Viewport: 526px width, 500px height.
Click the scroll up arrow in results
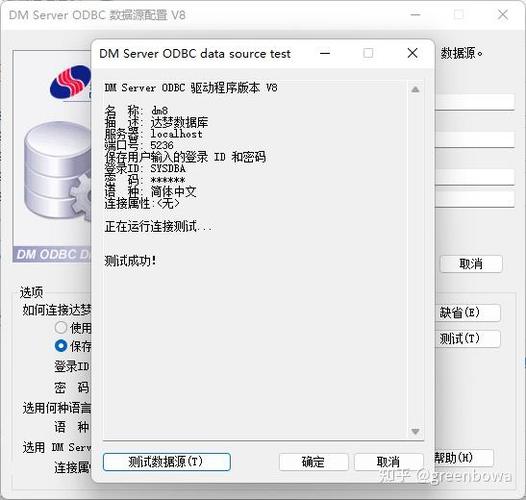point(415,89)
